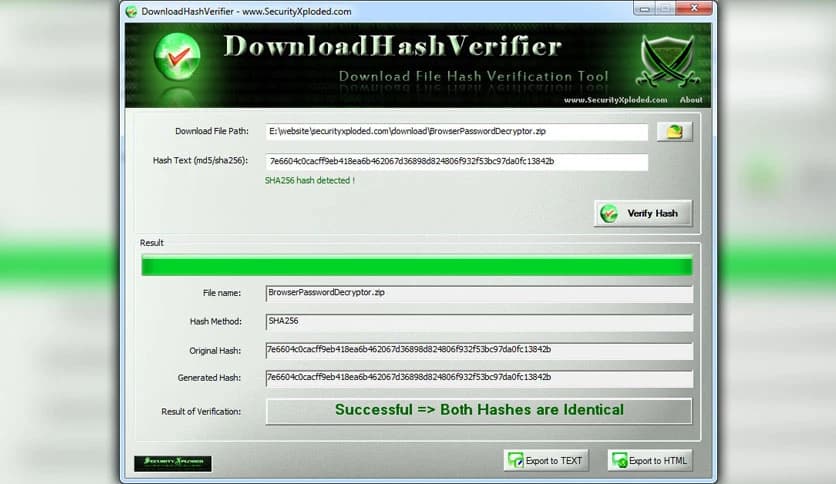The width and height of the screenshot is (836, 484).
Task: Click the folder browse icon button
Action: 674,132
